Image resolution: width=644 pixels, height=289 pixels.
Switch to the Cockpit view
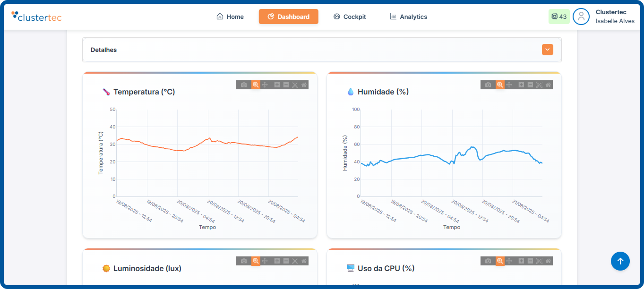pos(350,17)
